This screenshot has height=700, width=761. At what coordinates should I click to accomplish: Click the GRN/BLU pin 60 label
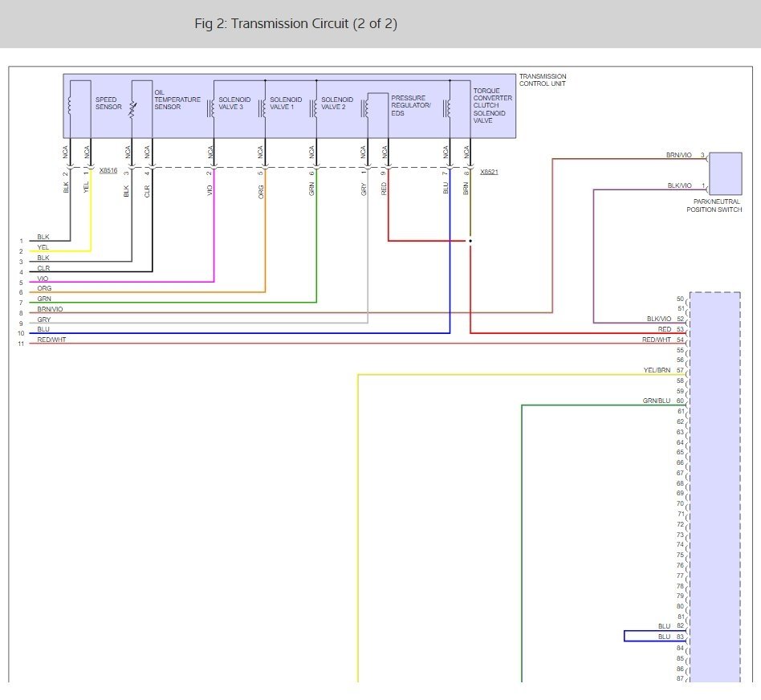663,401
